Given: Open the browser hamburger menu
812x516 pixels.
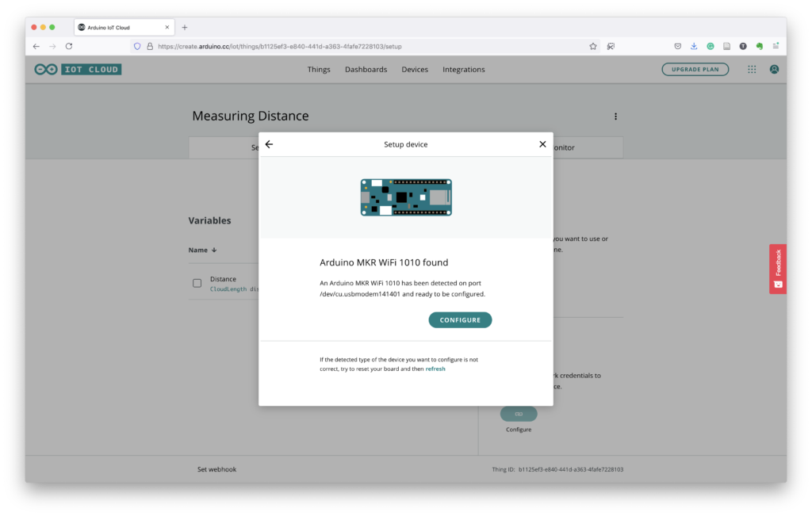Looking at the screenshot, I should [776, 47].
